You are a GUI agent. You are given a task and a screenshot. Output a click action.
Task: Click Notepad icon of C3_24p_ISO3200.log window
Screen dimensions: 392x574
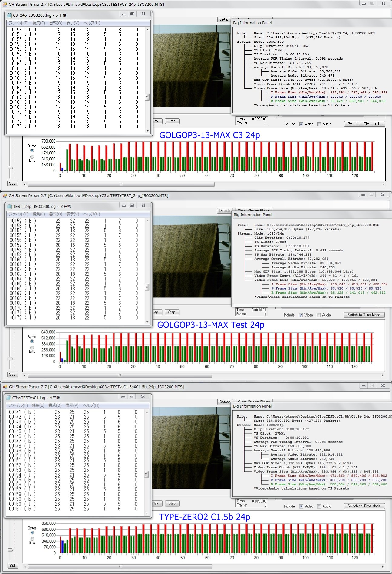(x=9, y=15)
